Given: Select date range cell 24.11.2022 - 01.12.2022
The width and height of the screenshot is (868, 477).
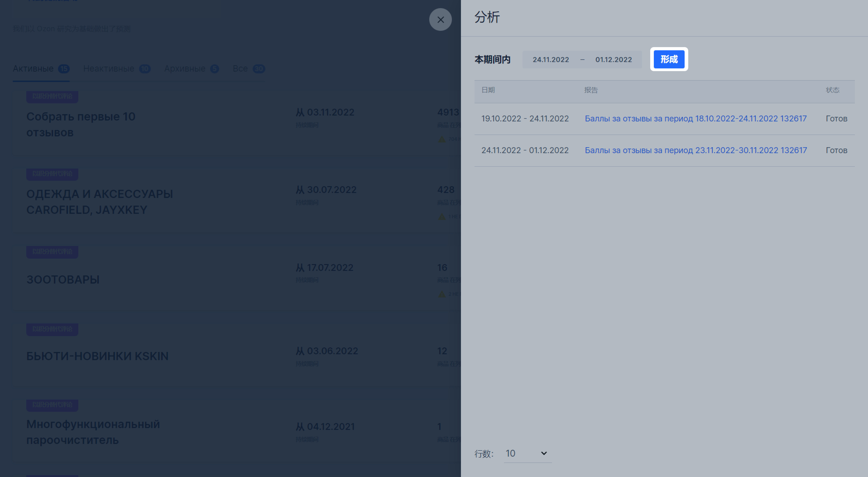Looking at the screenshot, I should click(525, 150).
